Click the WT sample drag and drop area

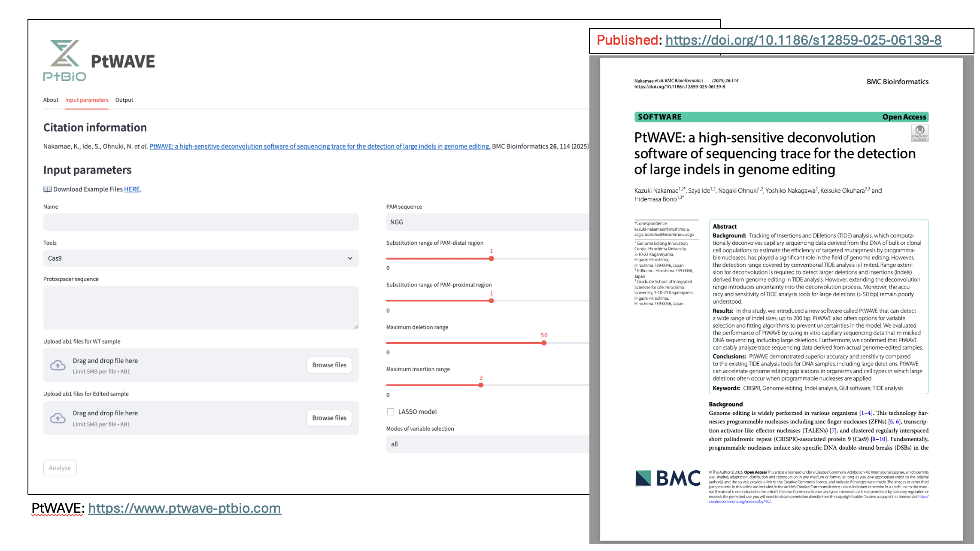(201, 365)
